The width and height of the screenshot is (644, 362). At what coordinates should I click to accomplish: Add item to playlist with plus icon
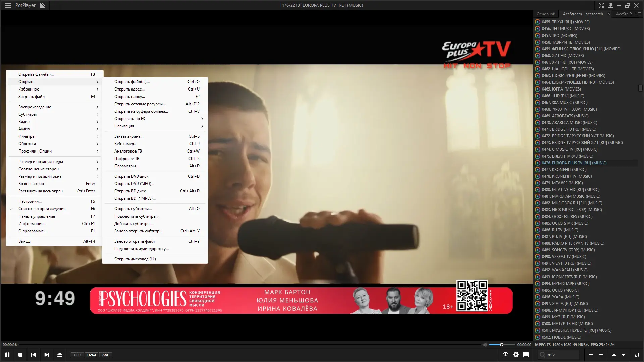point(591,355)
